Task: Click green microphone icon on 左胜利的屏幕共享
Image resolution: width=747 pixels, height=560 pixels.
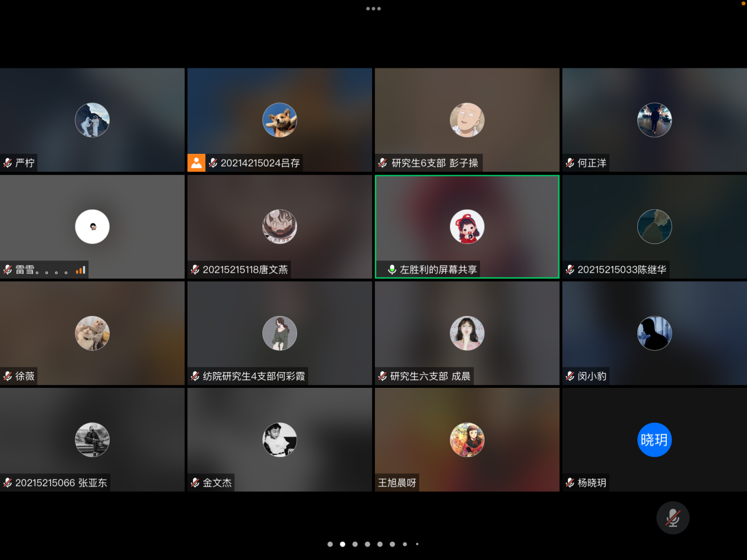Action: tap(391, 269)
